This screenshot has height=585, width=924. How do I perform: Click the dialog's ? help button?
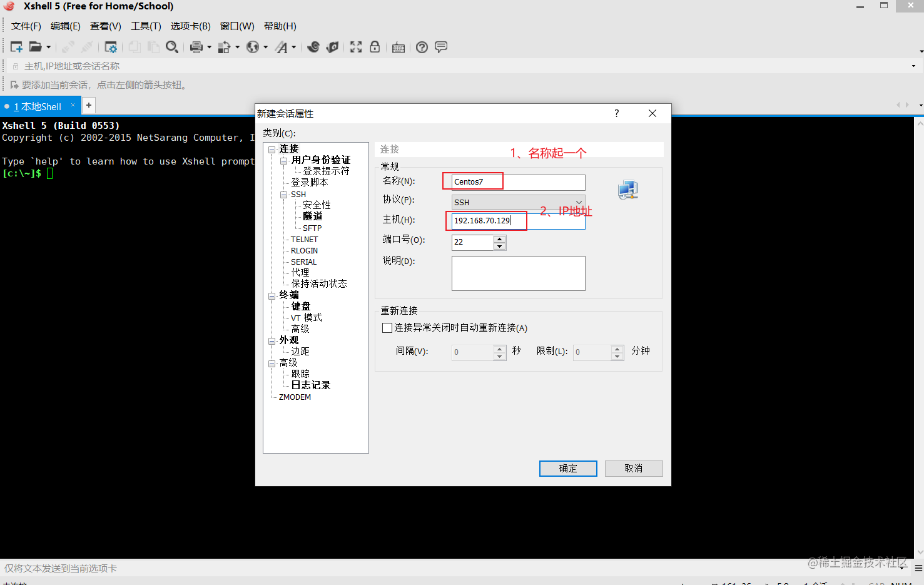[617, 113]
